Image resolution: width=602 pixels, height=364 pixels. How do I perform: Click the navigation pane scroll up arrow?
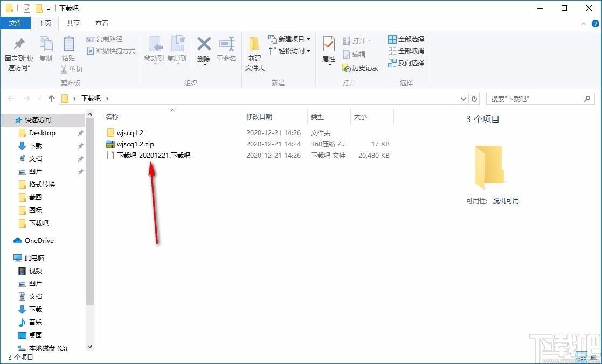pos(89,114)
